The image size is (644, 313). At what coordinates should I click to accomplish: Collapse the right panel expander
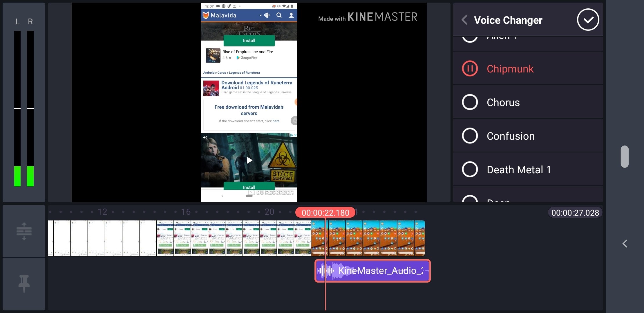pos(625,244)
